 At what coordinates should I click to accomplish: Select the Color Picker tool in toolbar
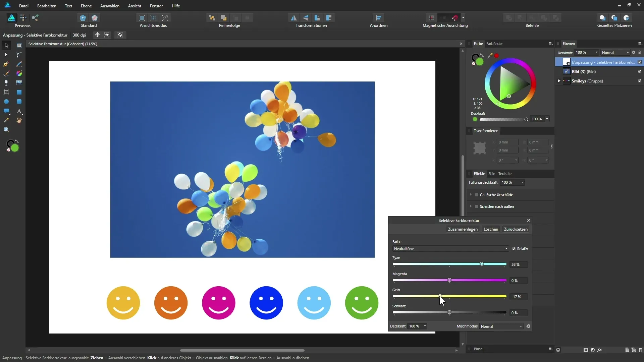pos(6,120)
